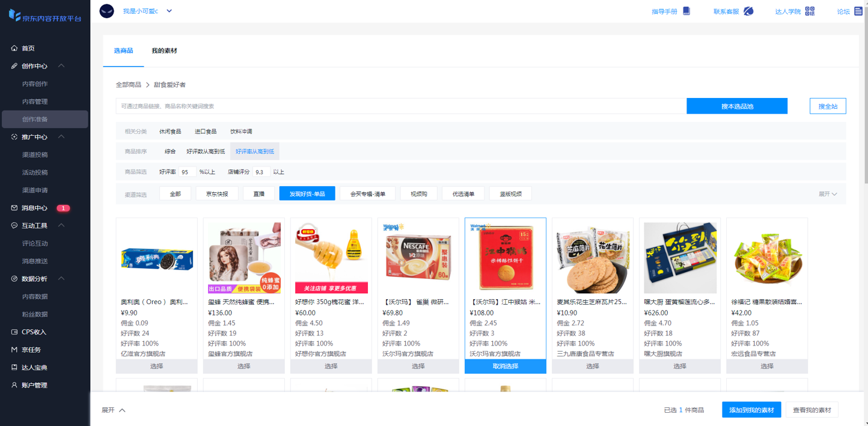Expand the channel filter with 展开
This screenshot has height=426, width=868.
pyautogui.click(x=827, y=194)
